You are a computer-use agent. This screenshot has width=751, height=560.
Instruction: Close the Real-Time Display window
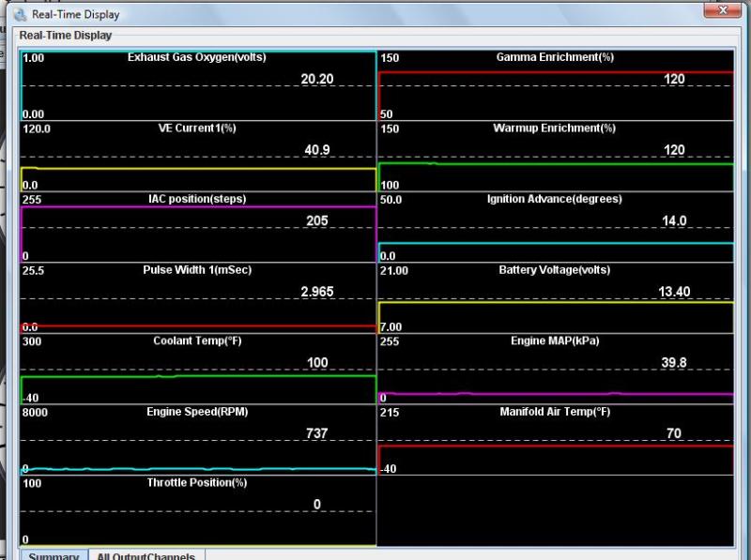(722, 11)
